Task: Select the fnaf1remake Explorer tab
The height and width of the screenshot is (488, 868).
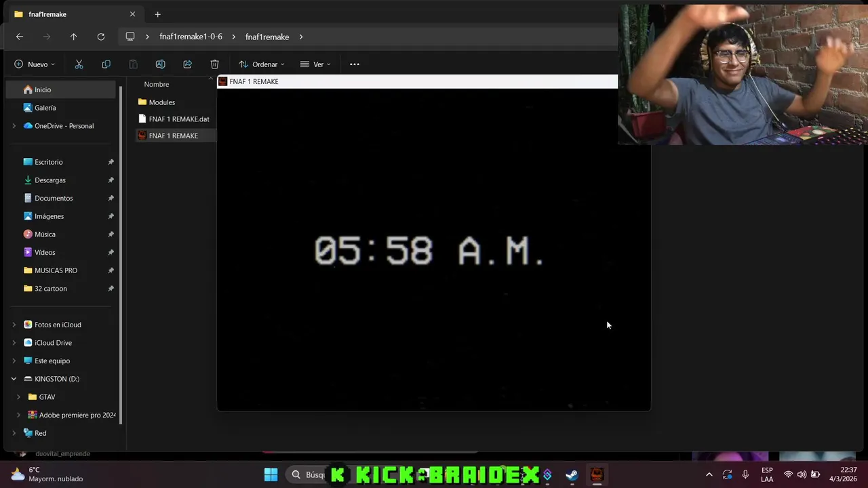Action: coord(75,14)
